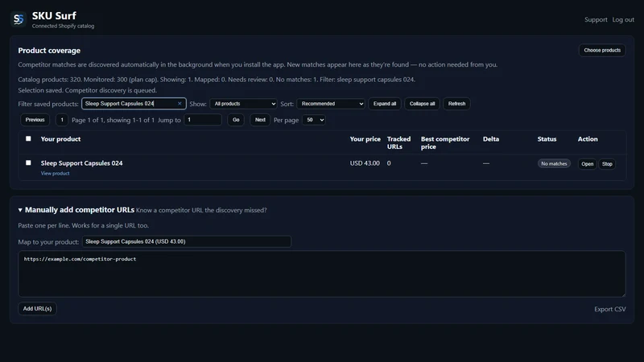Click the Log out link
This screenshot has width=644, height=362.
pos(623,19)
